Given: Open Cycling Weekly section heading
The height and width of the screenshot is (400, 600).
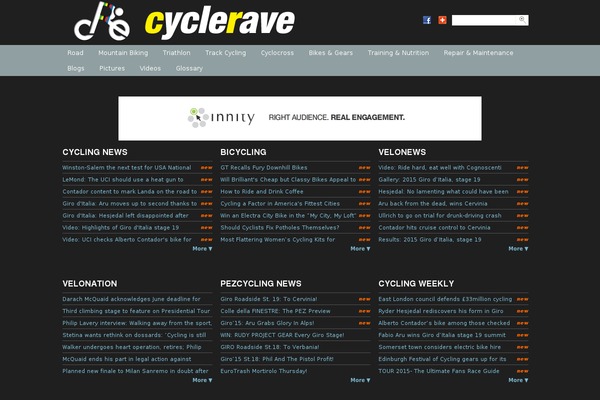Looking at the screenshot, I should click(x=416, y=284).
